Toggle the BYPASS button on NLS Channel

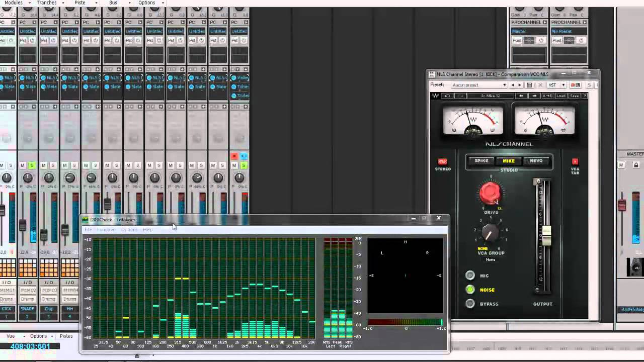[x=470, y=303]
